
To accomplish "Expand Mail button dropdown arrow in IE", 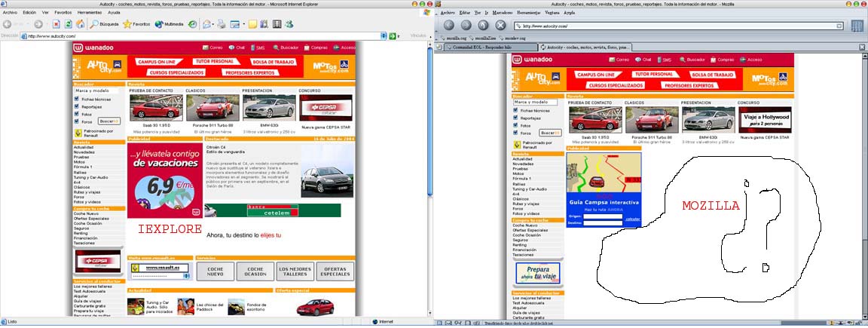I will coord(212,24).
